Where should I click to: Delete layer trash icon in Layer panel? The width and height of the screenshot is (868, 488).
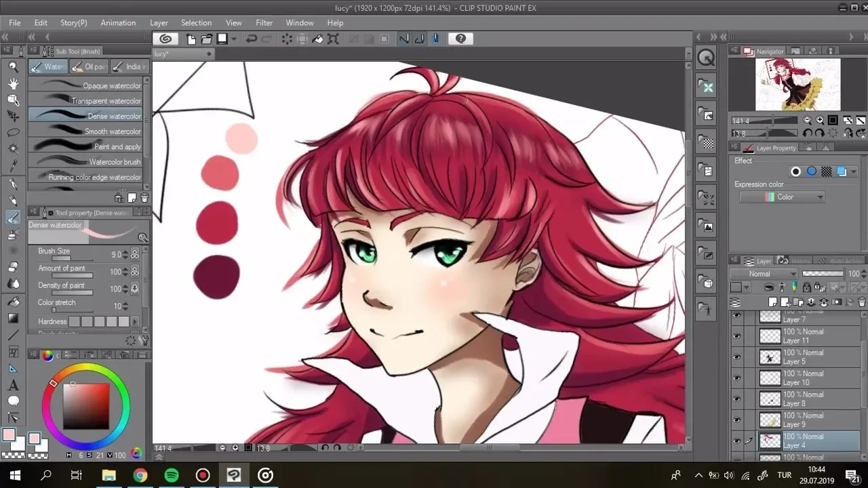(862, 302)
